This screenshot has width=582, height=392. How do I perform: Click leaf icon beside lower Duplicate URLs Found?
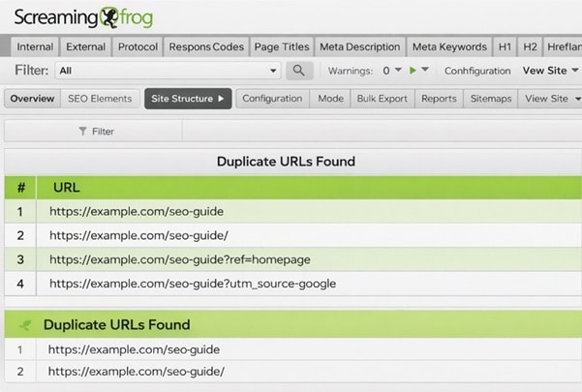25,325
